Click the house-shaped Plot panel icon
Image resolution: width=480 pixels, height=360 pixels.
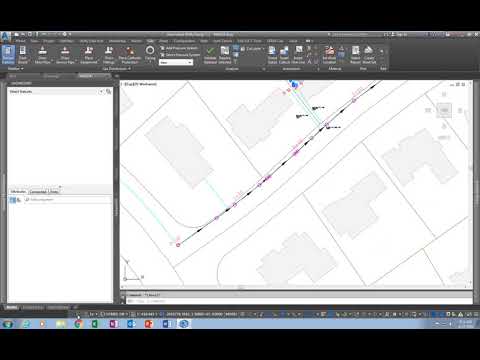click(369, 55)
